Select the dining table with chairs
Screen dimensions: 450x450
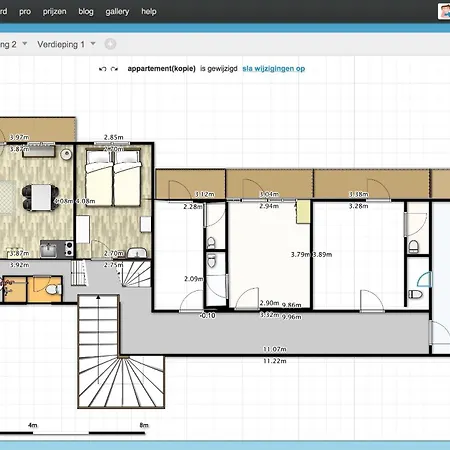(x=41, y=197)
